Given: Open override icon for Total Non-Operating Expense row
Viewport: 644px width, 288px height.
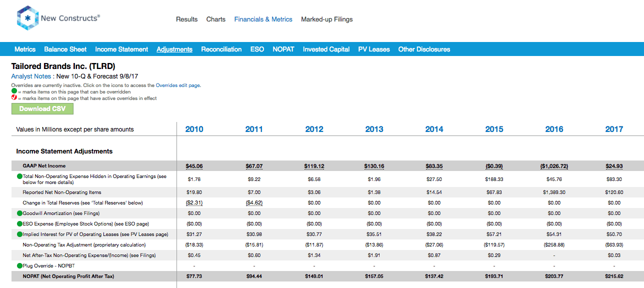Looking at the screenshot, I should tap(19, 176).
